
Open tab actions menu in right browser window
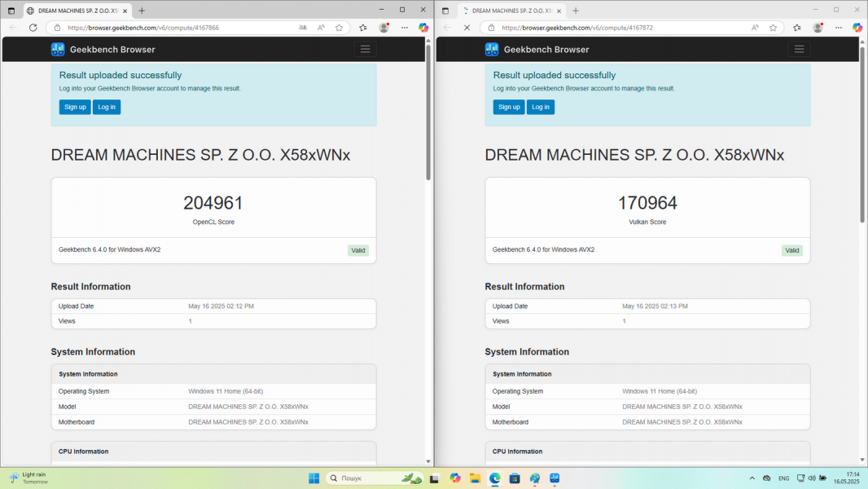pyautogui.click(x=445, y=11)
